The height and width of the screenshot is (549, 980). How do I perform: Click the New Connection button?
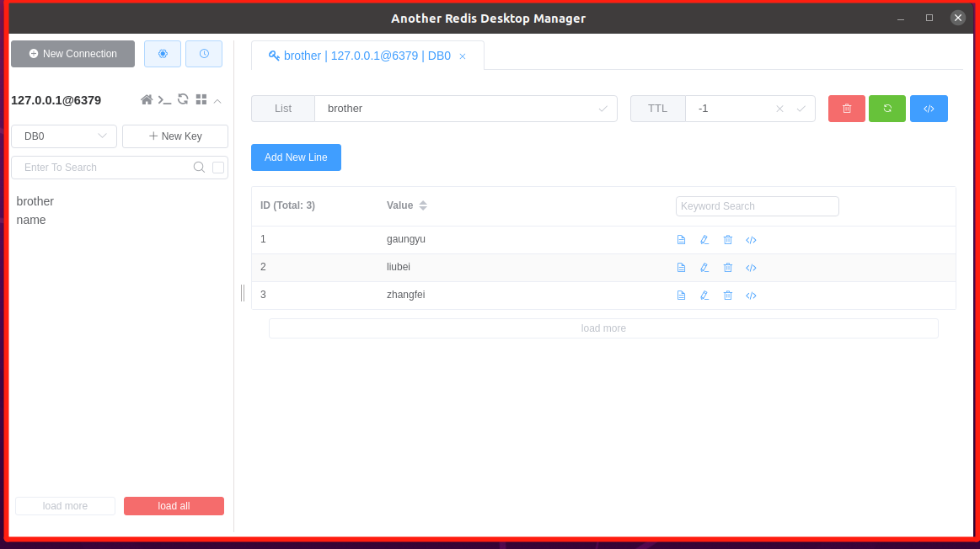point(72,54)
